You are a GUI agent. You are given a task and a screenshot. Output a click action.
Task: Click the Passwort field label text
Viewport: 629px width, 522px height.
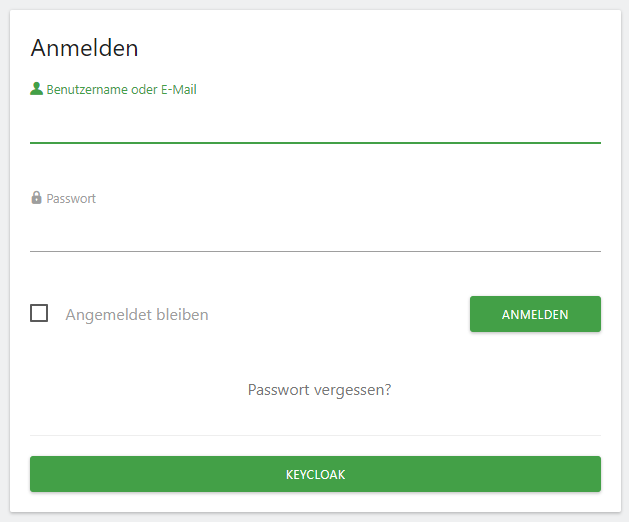(x=71, y=199)
